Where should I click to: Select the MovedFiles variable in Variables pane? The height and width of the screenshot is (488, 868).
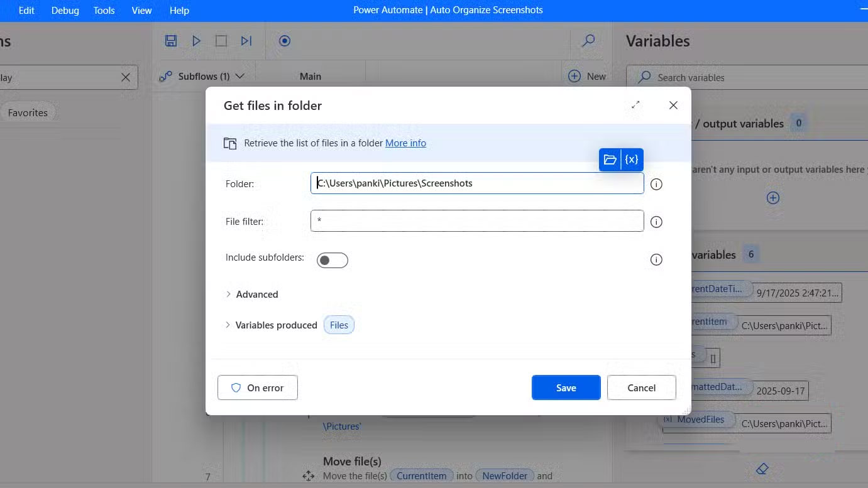pyautogui.click(x=698, y=420)
